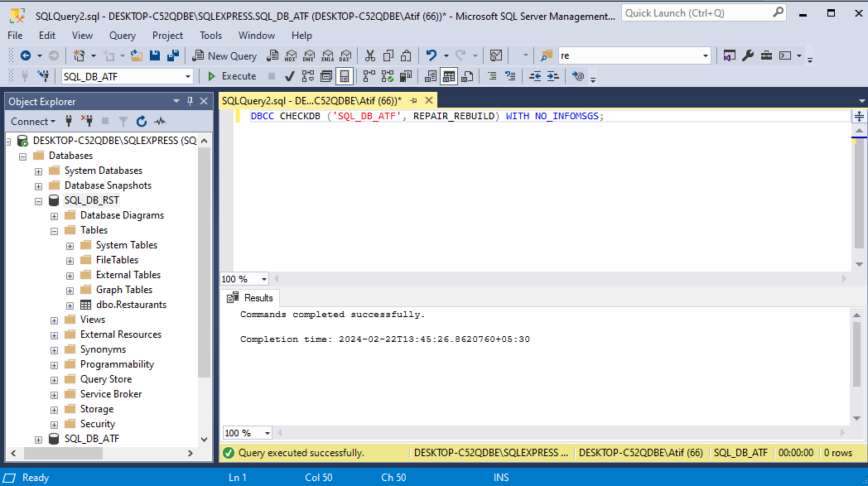Select Results to File option
Screen dimensions: 868x486
tap(466, 76)
